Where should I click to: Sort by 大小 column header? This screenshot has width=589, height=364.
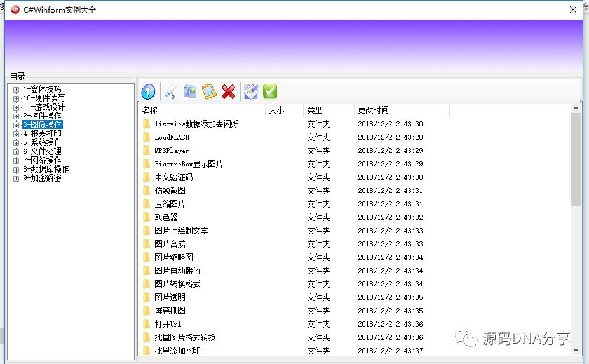(285, 110)
